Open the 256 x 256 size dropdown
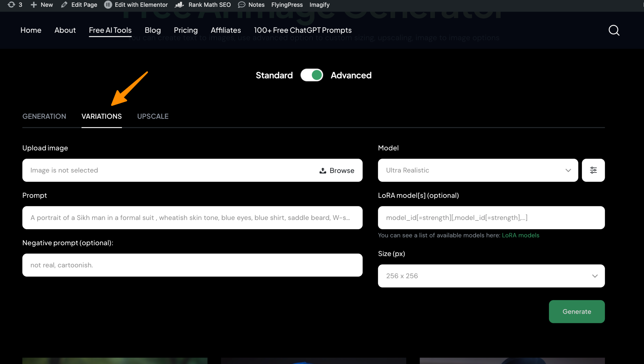This screenshot has width=644, height=364. click(x=491, y=276)
